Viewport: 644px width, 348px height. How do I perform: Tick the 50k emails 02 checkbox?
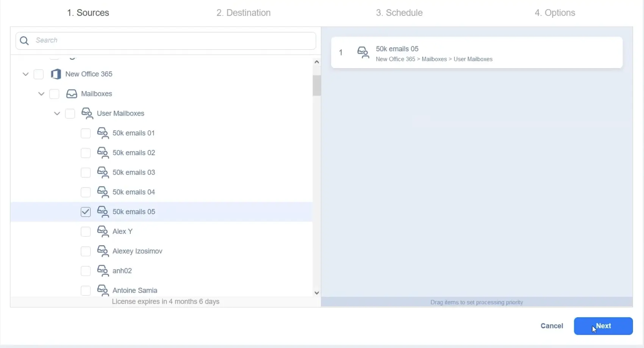tap(86, 153)
